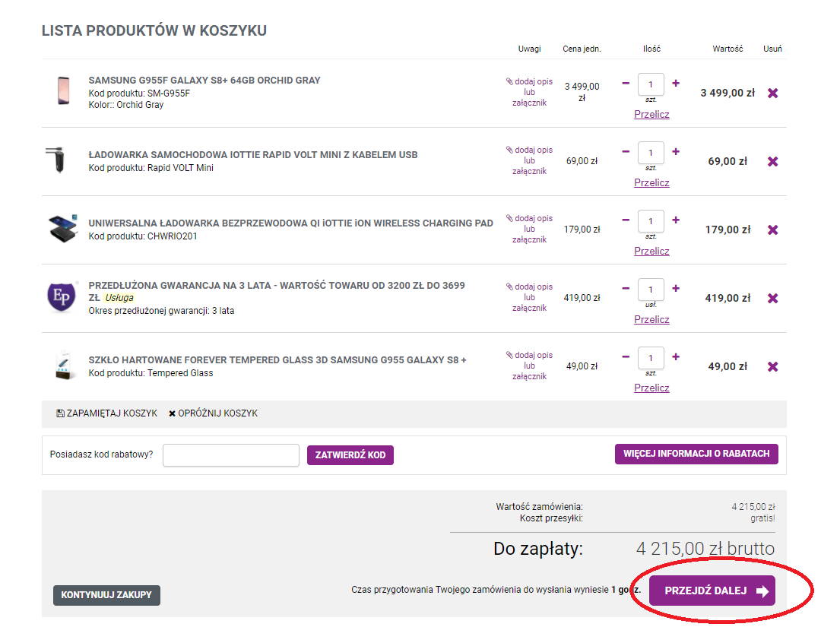Click Przelicz for wireless charging pad row
Screen dimensions: 840x627
point(651,252)
